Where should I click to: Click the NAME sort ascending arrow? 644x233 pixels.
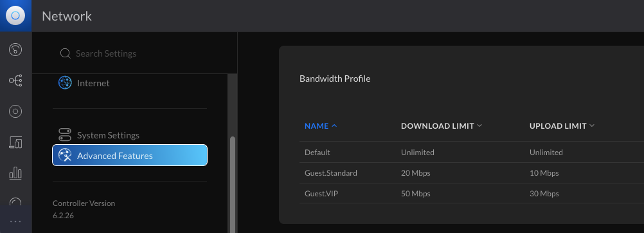pos(334,126)
